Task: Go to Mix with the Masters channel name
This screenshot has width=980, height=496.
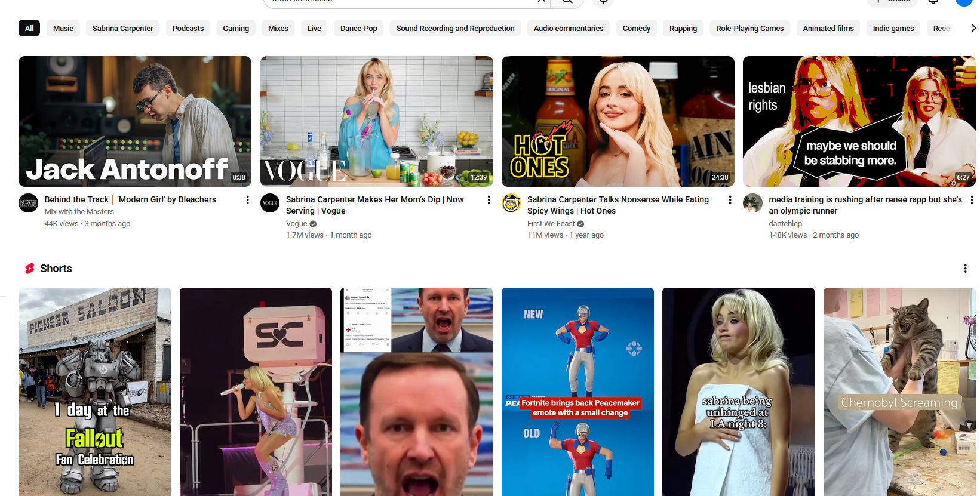Action: point(79,212)
